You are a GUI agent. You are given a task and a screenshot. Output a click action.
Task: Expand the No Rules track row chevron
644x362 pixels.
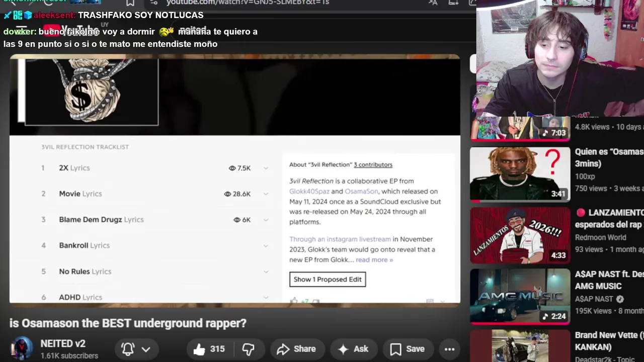tap(266, 271)
